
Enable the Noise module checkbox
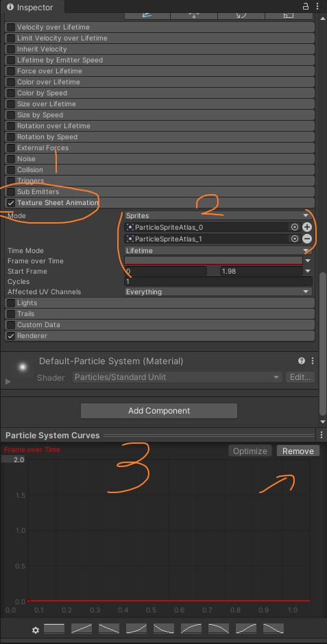click(11, 159)
